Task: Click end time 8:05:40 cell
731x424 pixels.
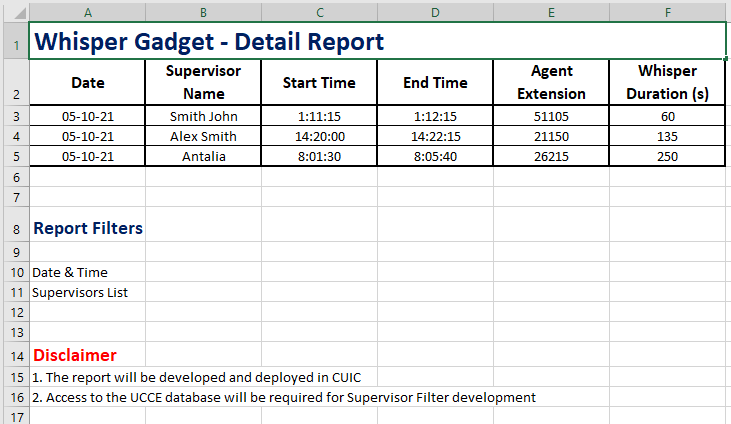Action: tap(435, 156)
